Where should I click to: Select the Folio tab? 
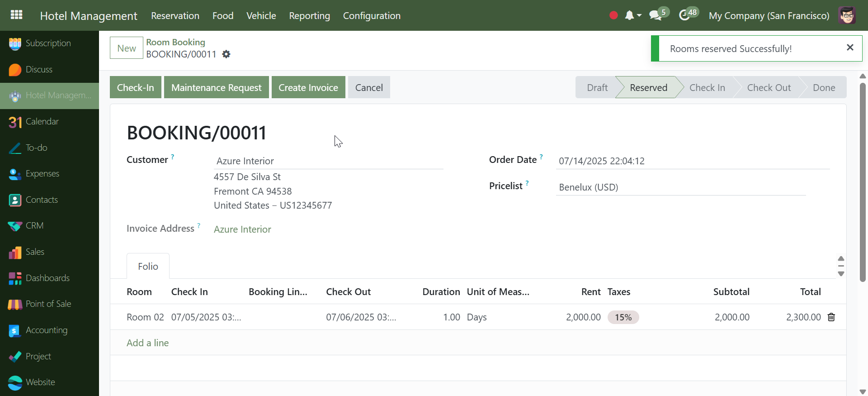coord(148,266)
